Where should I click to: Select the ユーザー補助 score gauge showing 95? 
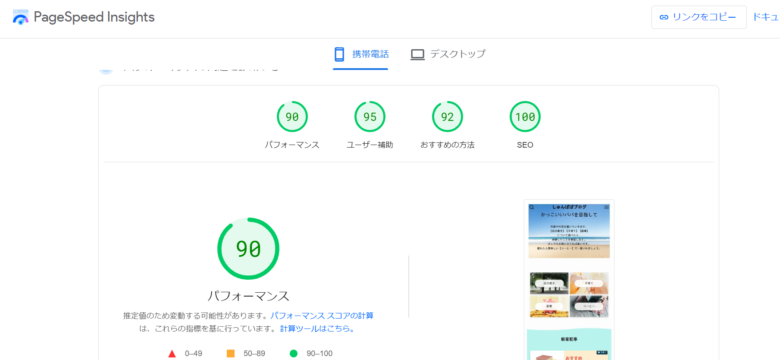click(370, 117)
